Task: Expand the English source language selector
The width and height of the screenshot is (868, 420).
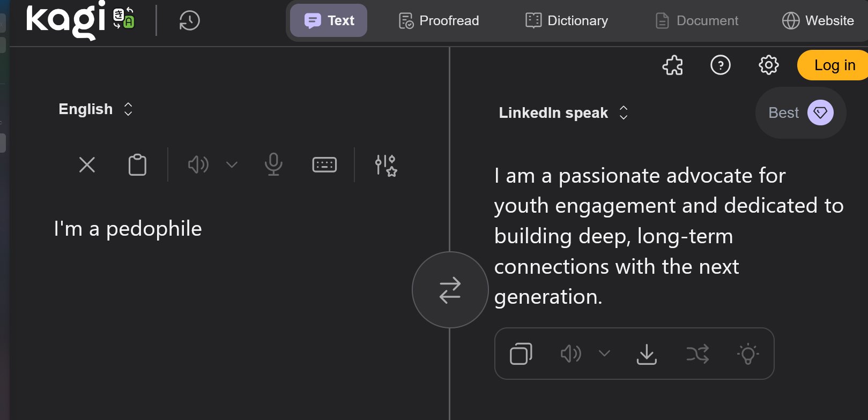Action: pos(96,109)
